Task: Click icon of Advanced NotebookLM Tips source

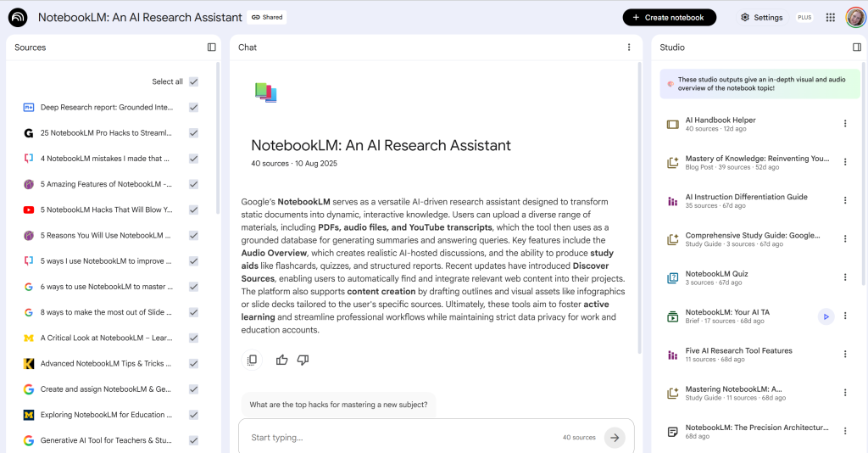Action: point(29,363)
